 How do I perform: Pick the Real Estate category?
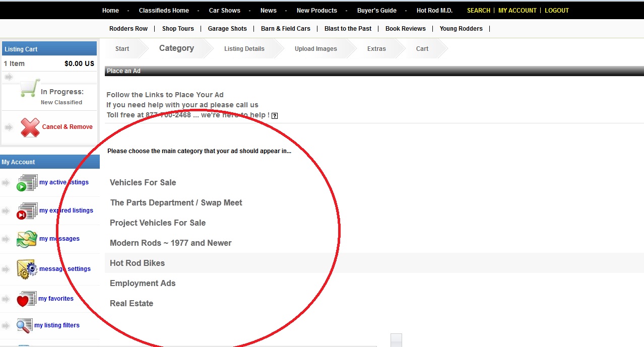pyautogui.click(x=132, y=303)
